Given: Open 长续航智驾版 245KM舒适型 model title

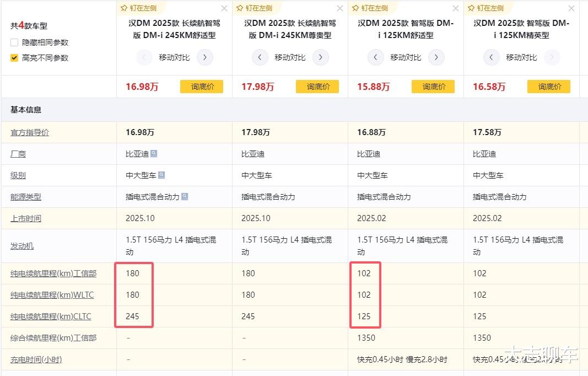Looking at the screenshot, I should pyautogui.click(x=174, y=29).
